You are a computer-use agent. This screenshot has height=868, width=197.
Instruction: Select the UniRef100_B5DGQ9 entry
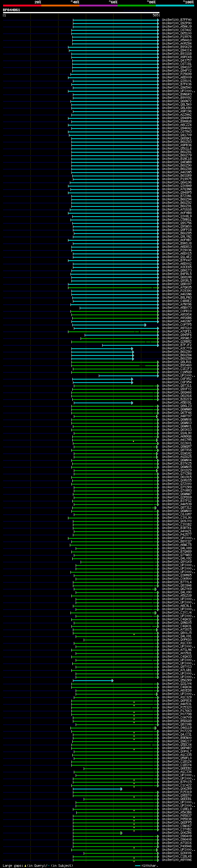(176, 721)
